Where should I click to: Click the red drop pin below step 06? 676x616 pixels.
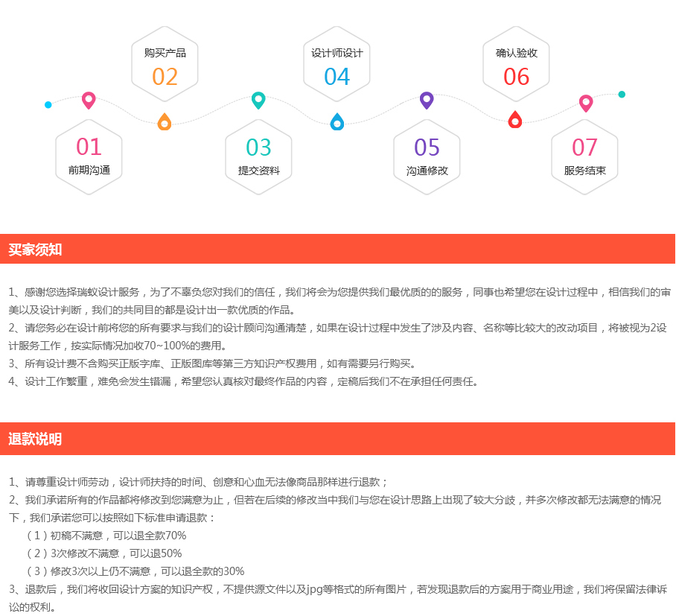pyautogui.click(x=515, y=119)
